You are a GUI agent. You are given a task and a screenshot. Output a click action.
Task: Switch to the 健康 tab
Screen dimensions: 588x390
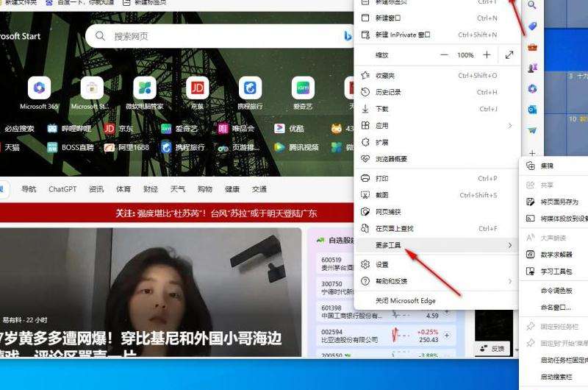[x=232, y=189]
